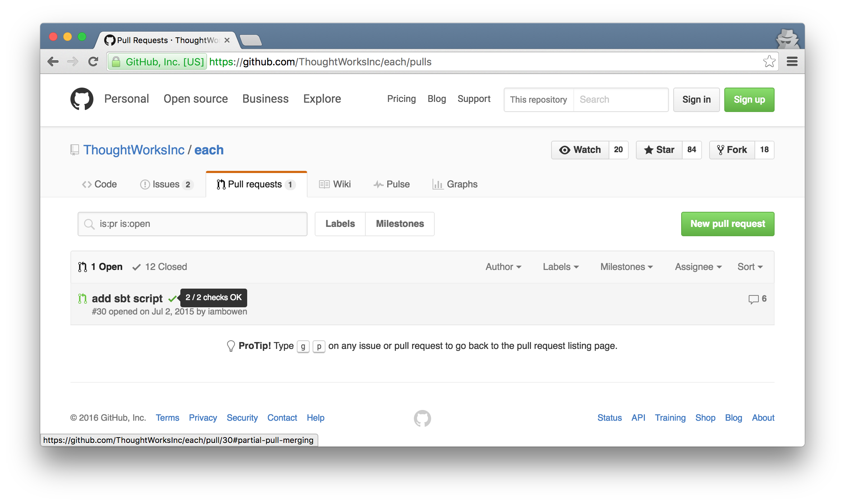View the 18 forks count
The image size is (845, 504).
pos(765,150)
